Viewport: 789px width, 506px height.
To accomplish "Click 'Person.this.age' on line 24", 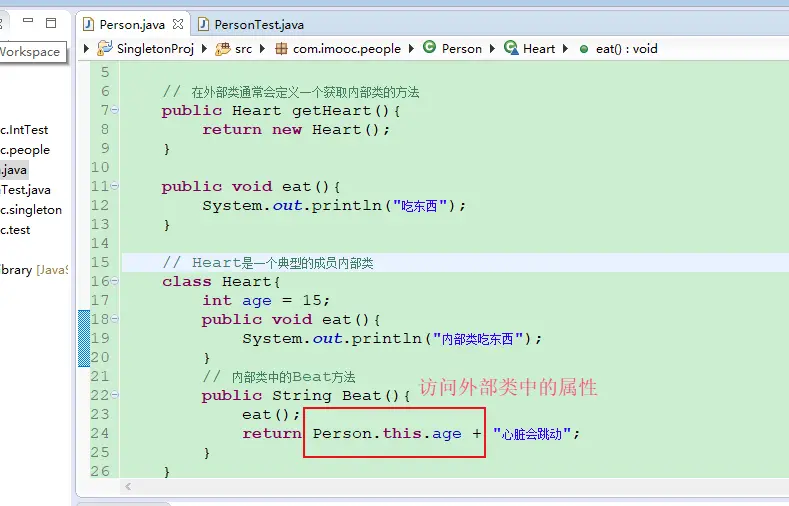I will point(387,434).
